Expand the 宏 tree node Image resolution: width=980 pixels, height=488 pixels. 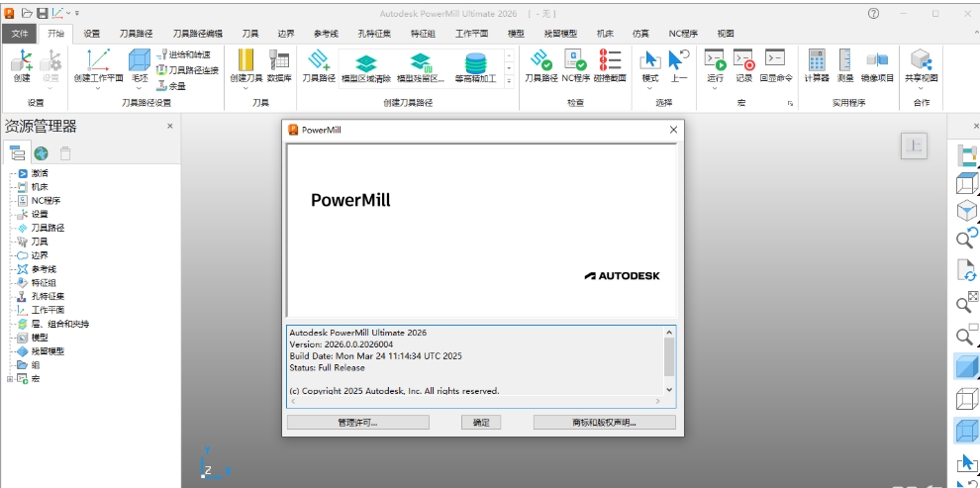click(x=11, y=378)
